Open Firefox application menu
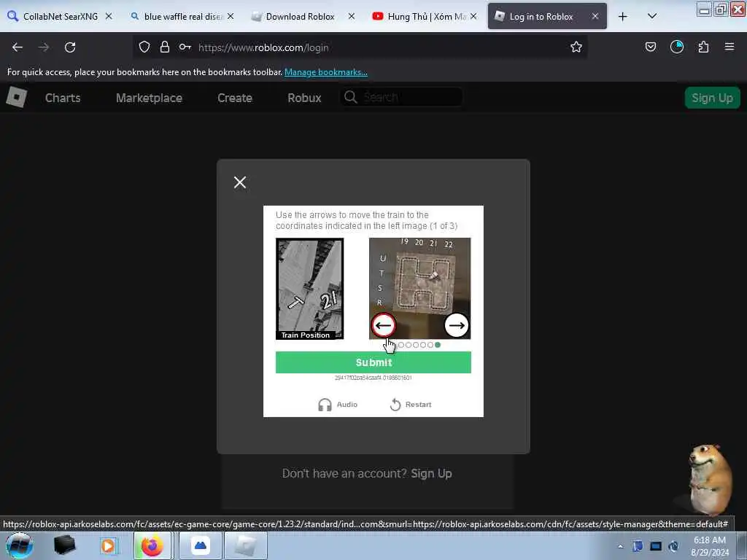Image resolution: width=747 pixels, height=560 pixels. coord(729,47)
